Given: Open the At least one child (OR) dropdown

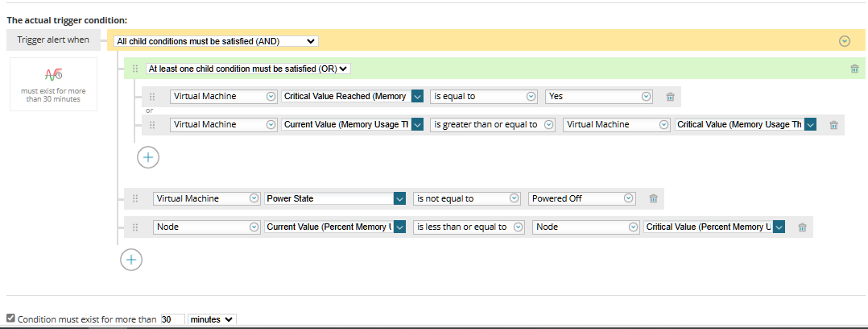Looking at the screenshot, I should [248, 69].
